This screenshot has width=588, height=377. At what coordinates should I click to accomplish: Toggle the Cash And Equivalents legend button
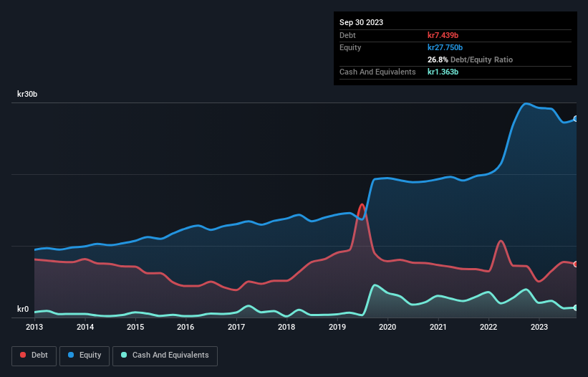click(165, 355)
